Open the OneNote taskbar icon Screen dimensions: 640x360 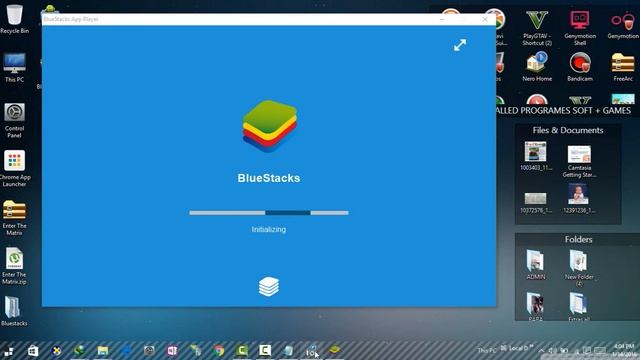click(x=172, y=350)
